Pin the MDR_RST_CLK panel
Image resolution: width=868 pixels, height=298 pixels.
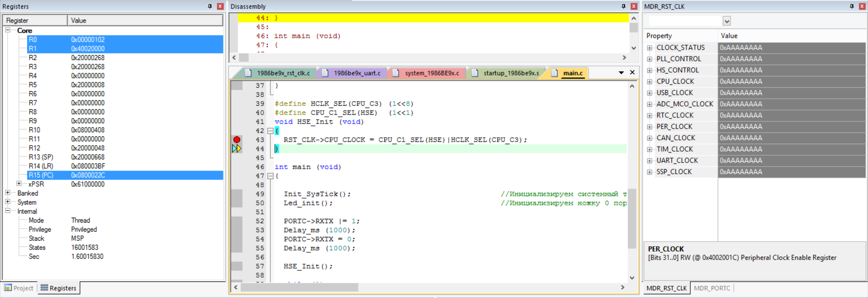pyautogui.click(x=852, y=6)
